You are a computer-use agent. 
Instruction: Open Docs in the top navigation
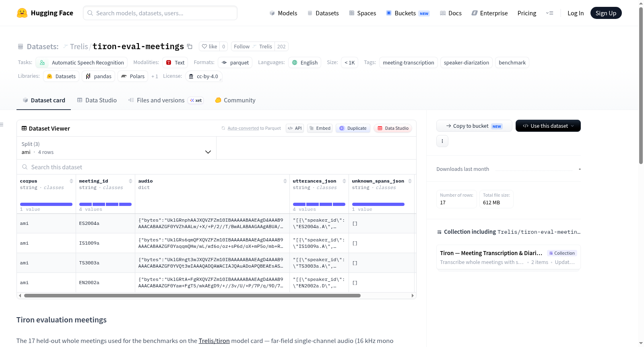click(451, 13)
